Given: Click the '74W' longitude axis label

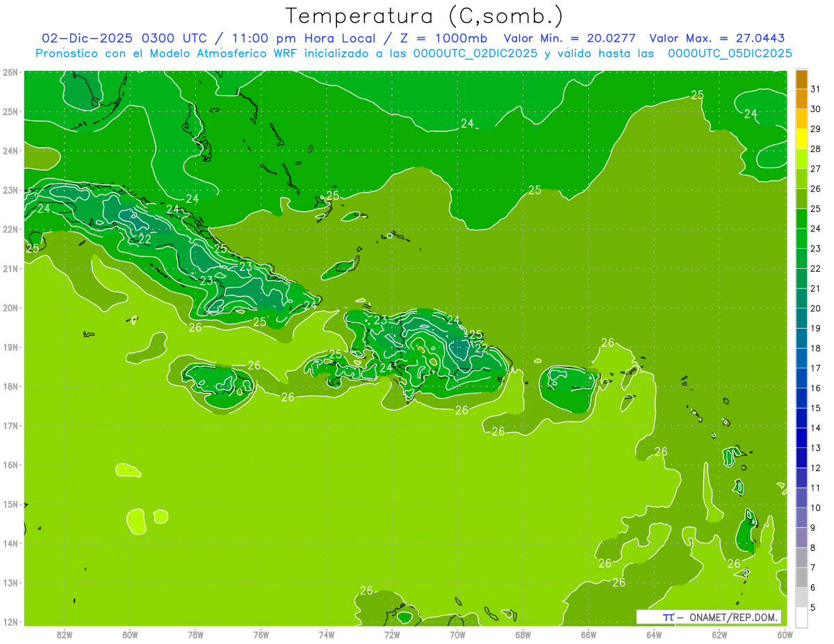Looking at the screenshot, I should (x=327, y=635).
